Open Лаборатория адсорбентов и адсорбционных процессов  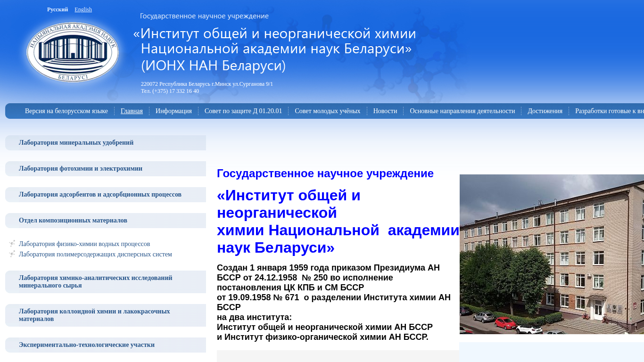coord(106,195)
